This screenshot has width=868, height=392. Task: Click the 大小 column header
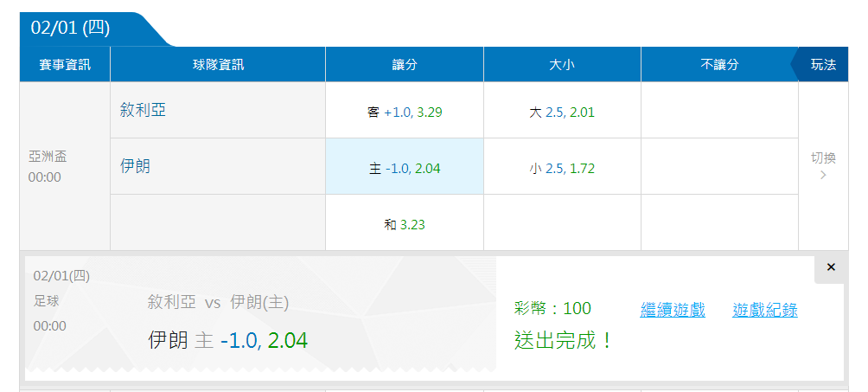(x=563, y=64)
